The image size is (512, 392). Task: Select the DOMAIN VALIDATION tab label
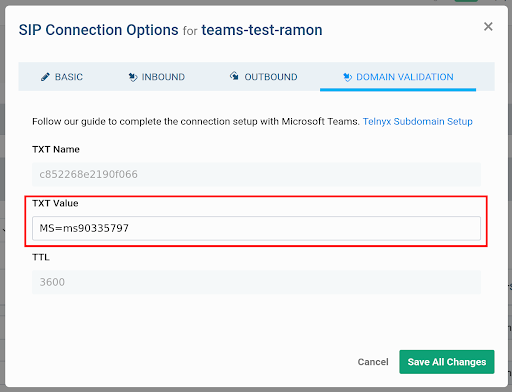pyautogui.click(x=405, y=77)
